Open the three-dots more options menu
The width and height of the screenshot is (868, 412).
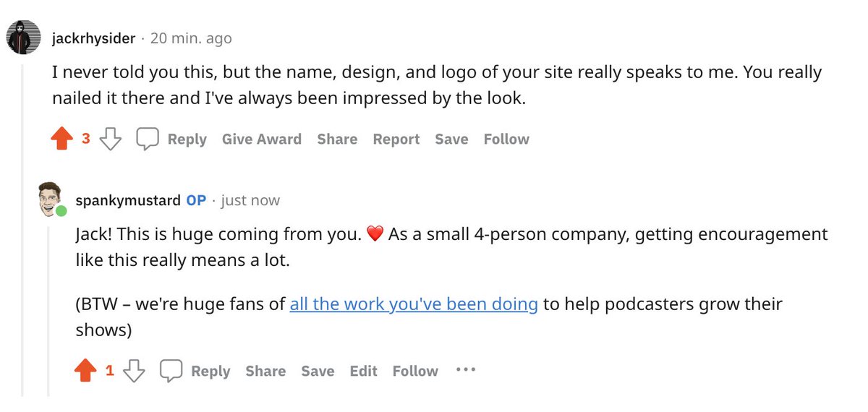point(466,369)
